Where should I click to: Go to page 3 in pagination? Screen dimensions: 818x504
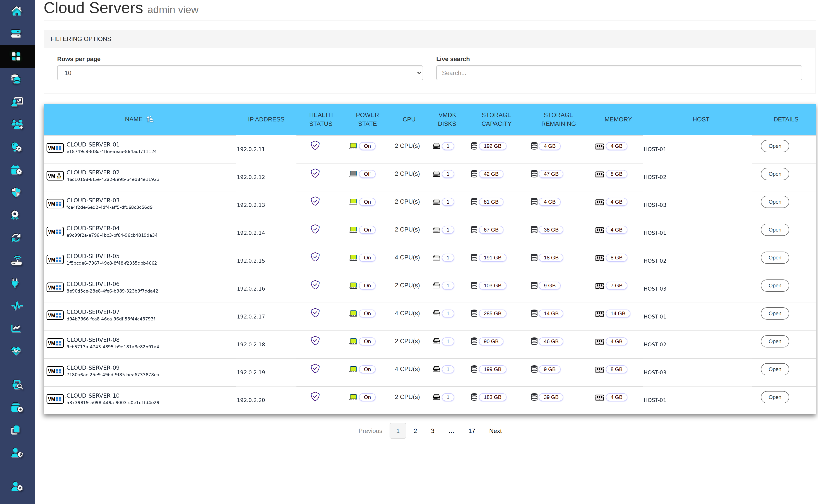[433, 431]
